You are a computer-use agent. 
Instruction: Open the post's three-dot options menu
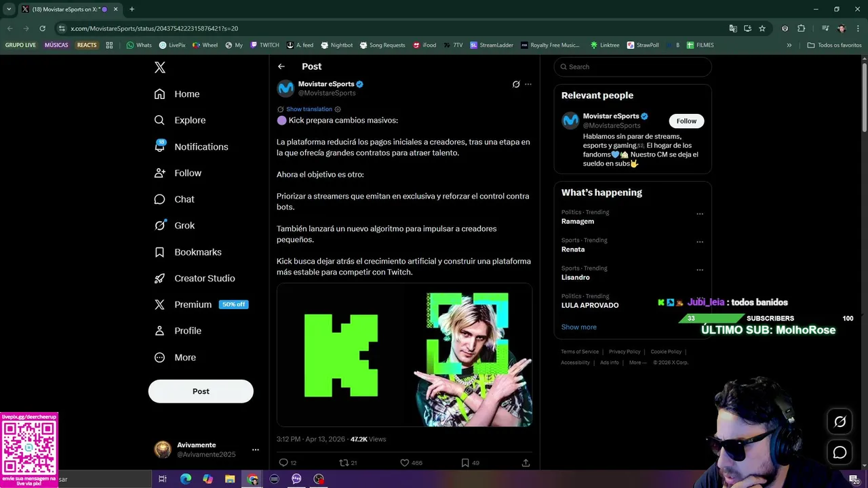coord(528,84)
